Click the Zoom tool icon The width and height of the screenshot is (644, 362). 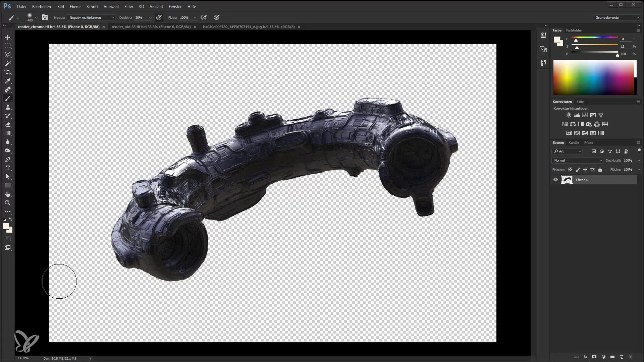pyautogui.click(x=7, y=203)
